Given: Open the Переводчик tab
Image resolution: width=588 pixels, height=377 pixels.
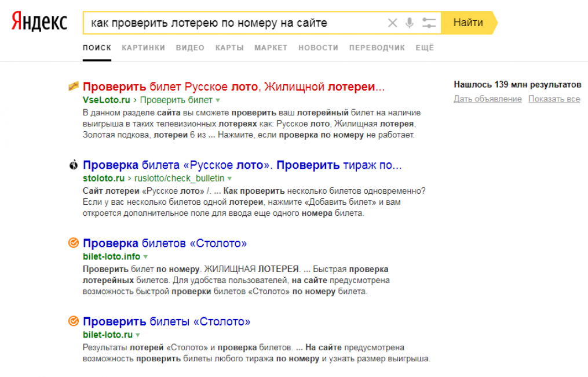Looking at the screenshot, I should (377, 48).
